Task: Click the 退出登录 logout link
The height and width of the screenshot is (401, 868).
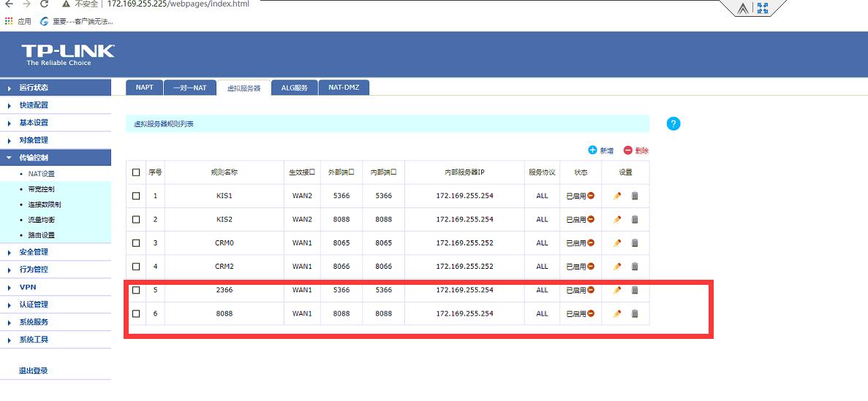Action: tap(34, 371)
